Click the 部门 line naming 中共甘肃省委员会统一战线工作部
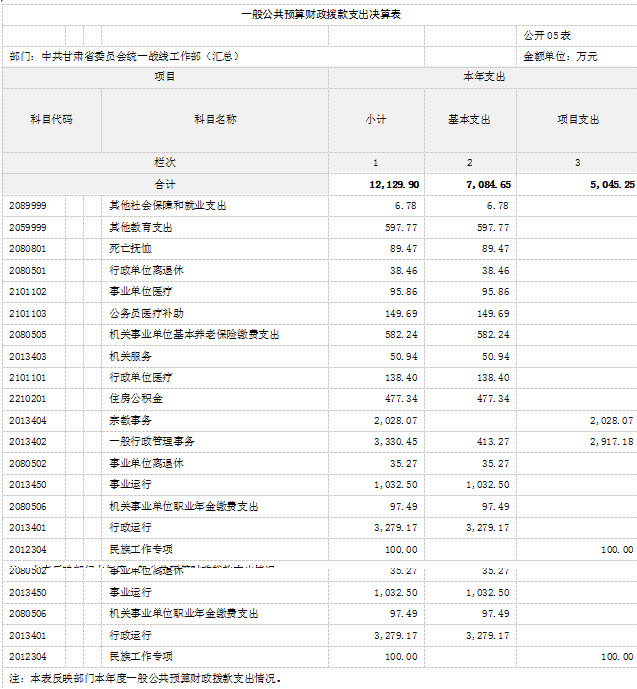 coord(124,56)
